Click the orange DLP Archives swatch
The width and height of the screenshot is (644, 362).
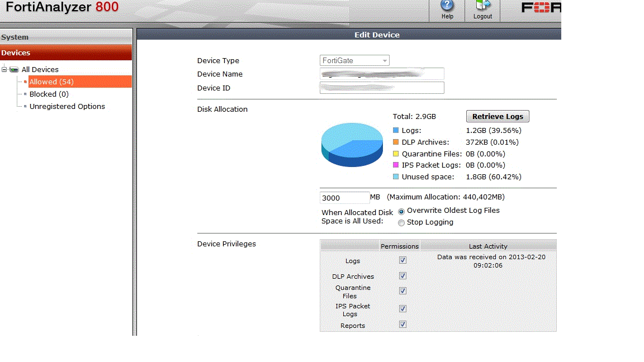pyautogui.click(x=396, y=142)
